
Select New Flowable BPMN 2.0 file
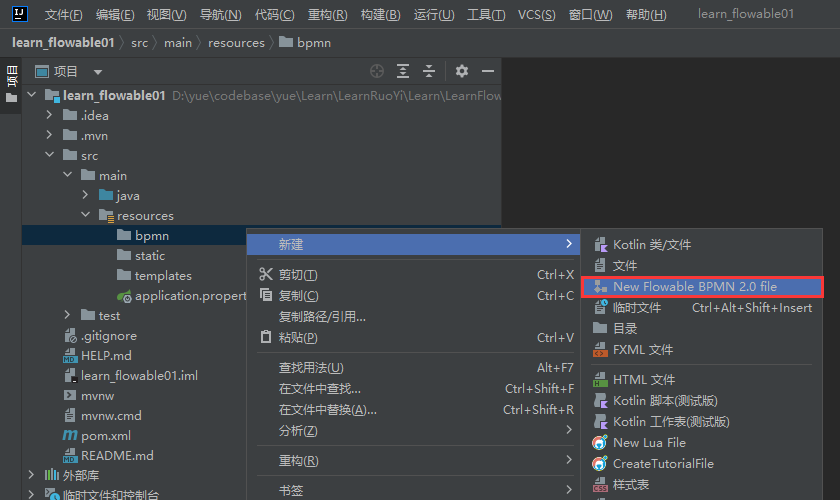(x=702, y=287)
